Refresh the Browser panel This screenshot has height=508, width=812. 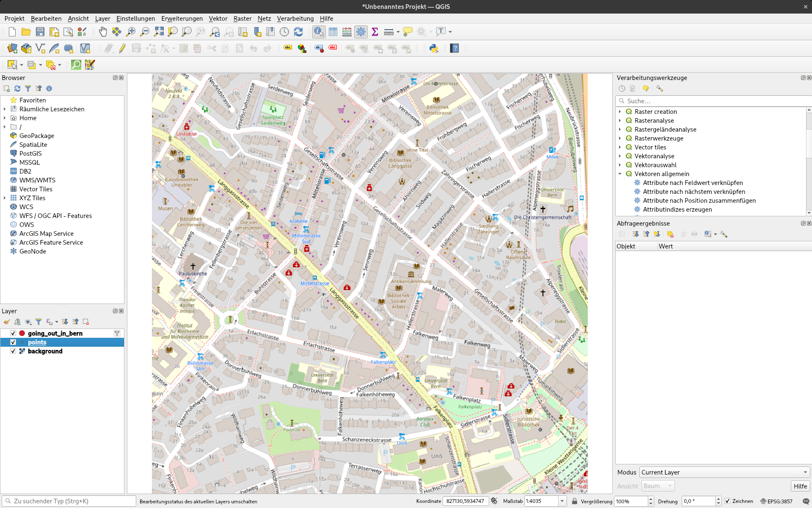pyautogui.click(x=17, y=88)
